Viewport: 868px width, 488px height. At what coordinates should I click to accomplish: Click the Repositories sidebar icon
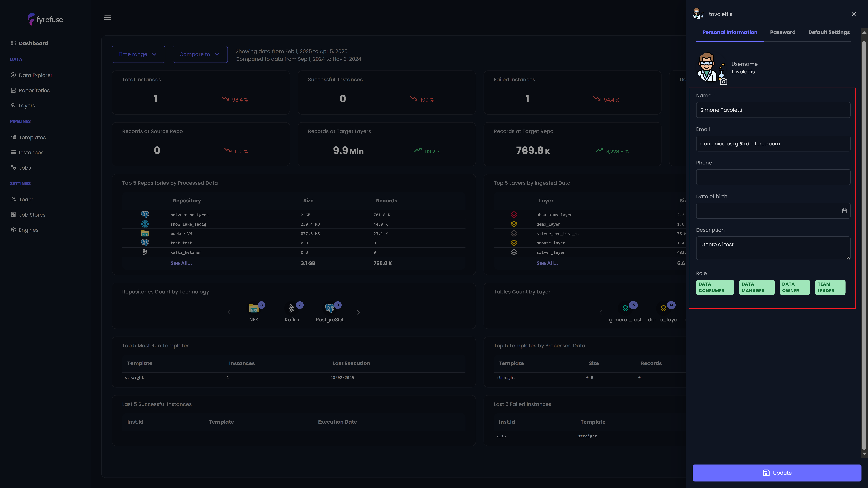click(x=13, y=90)
